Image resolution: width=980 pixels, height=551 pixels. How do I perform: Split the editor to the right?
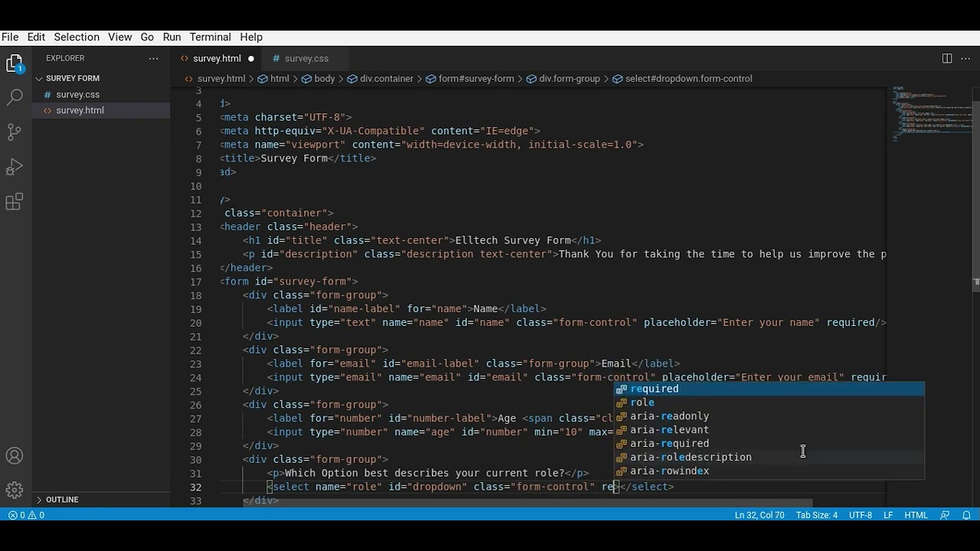pos(947,58)
